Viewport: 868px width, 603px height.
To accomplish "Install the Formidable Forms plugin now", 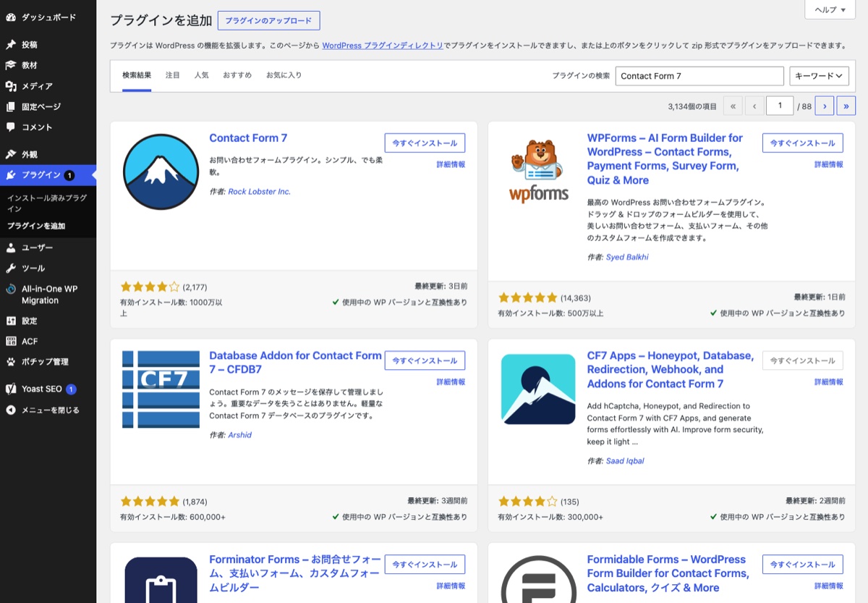I will pos(803,565).
